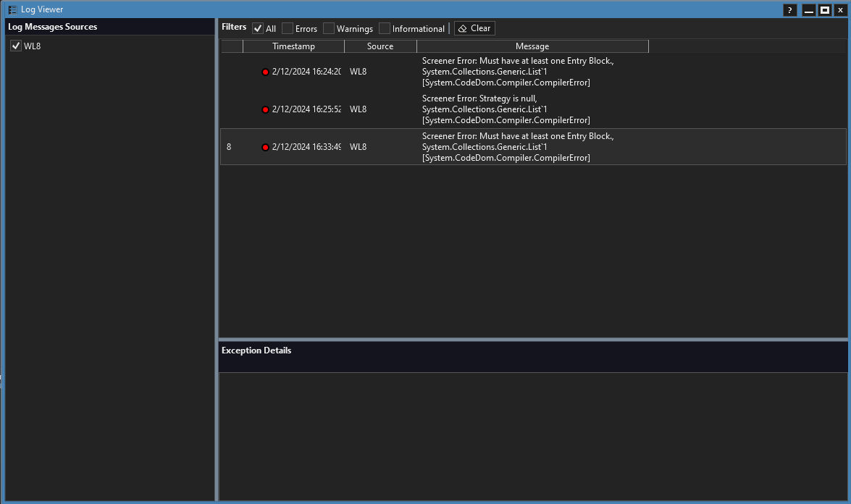Click the red error dot at 16:24 entry
The height and width of the screenshot is (504, 851).
[x=265, y=72]
